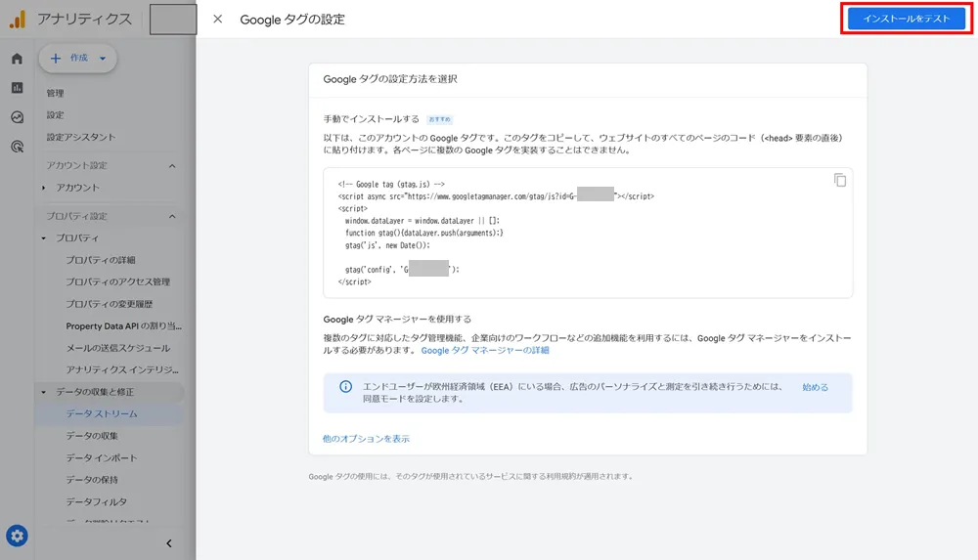The image size is (978, 560).
Task: Open the Admin gear icon
Action: click(x=17, y=536)
